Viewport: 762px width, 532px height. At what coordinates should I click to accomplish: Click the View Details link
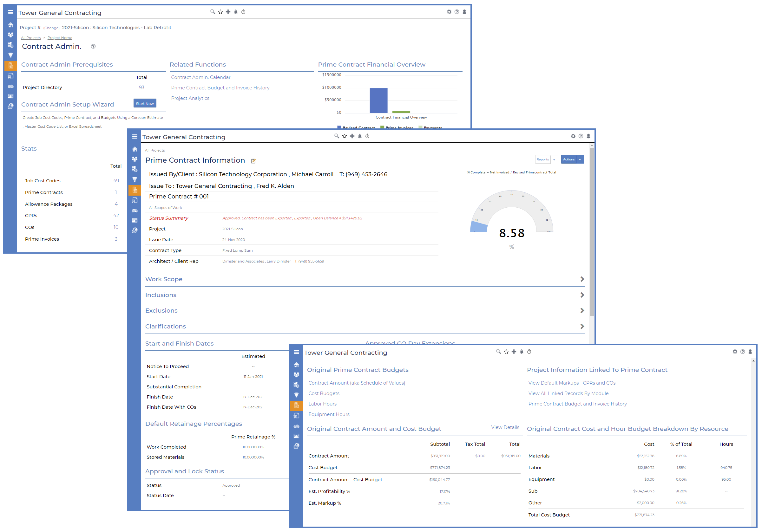(x=505, y=427)
